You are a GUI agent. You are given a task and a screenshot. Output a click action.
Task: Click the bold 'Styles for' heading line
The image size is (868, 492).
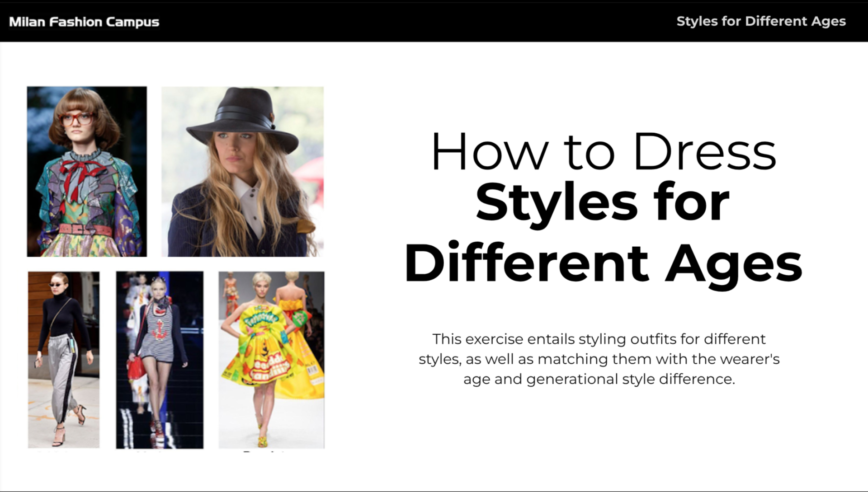coord(603,202)
